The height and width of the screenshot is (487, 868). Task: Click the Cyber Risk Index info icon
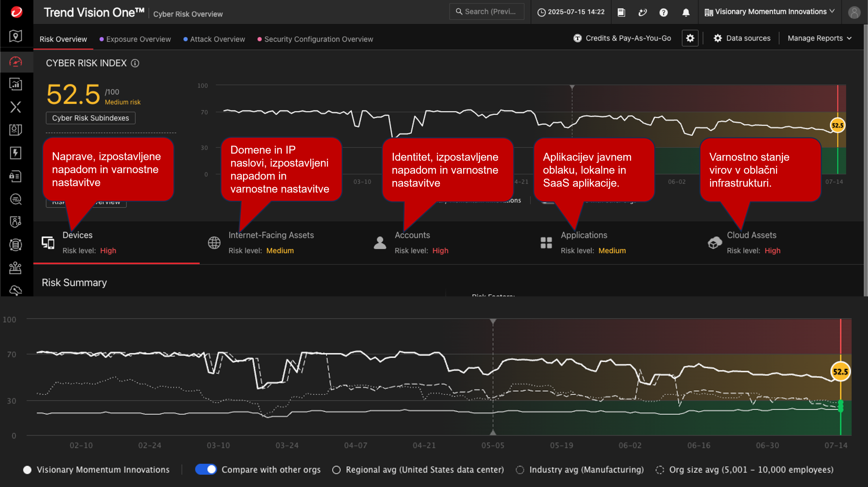(135, 63)
